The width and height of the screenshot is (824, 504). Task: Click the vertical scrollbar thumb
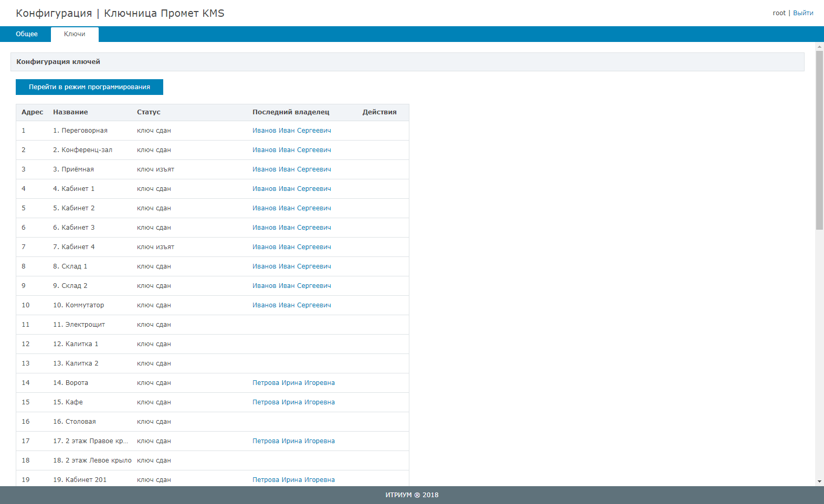tap(819, 141)
